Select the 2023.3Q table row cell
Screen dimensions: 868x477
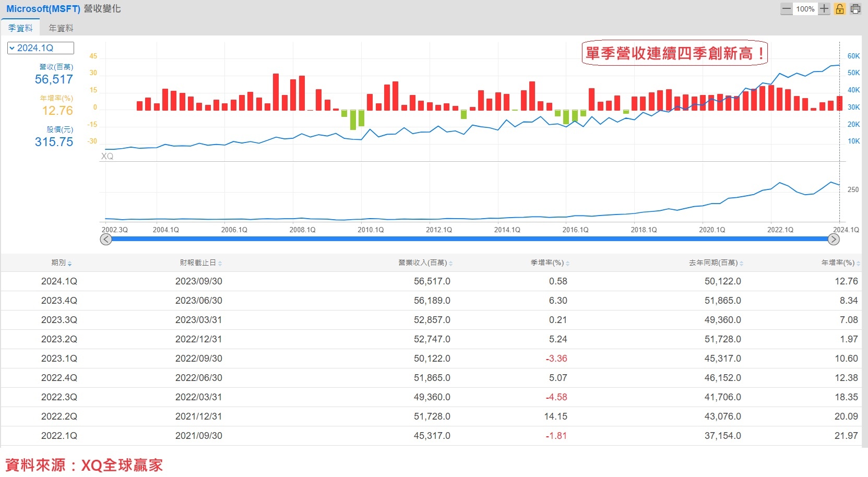[x=59, y=320]
